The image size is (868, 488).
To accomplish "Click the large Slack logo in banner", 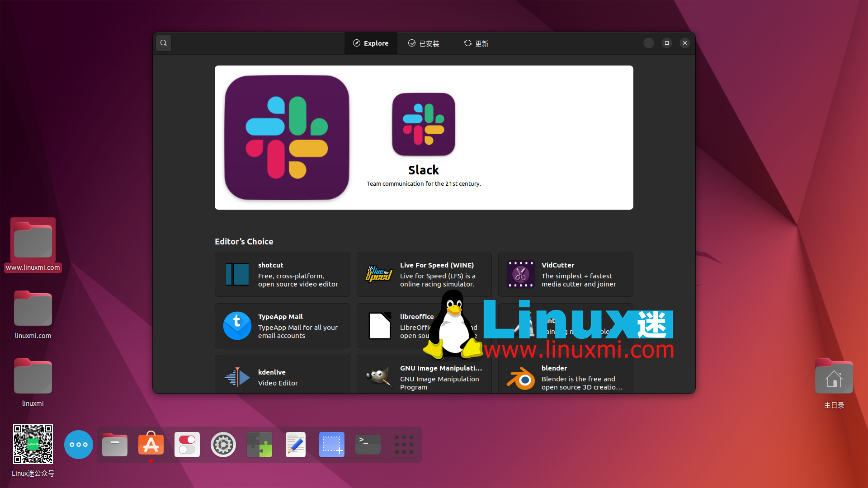I will tap(287, 137).
